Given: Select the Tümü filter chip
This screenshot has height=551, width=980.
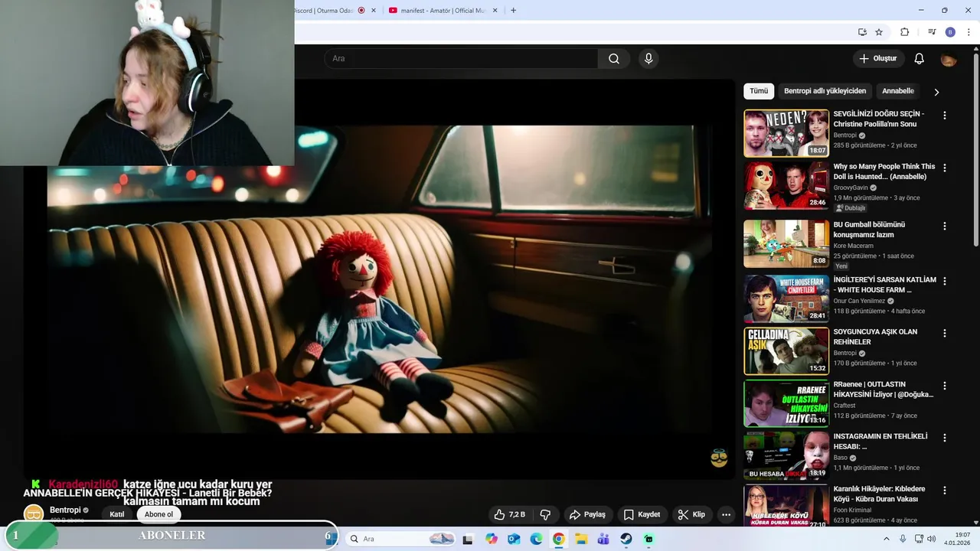Looking at the screenshot, I should [x=759, y=91].
